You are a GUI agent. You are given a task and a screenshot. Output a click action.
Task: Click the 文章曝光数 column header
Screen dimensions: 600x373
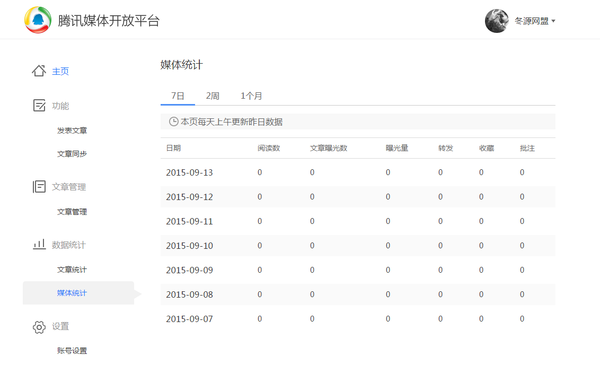[328, 148]
